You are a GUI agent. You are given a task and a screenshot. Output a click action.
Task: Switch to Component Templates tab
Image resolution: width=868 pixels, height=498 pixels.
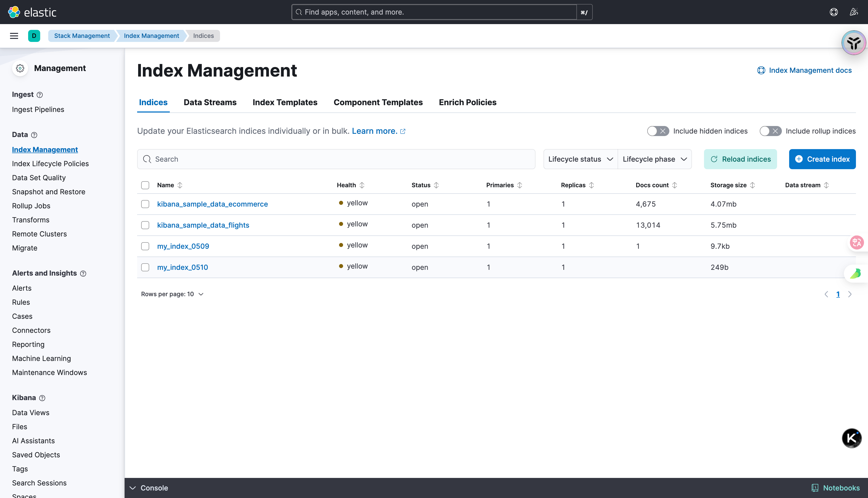(378, 102)
